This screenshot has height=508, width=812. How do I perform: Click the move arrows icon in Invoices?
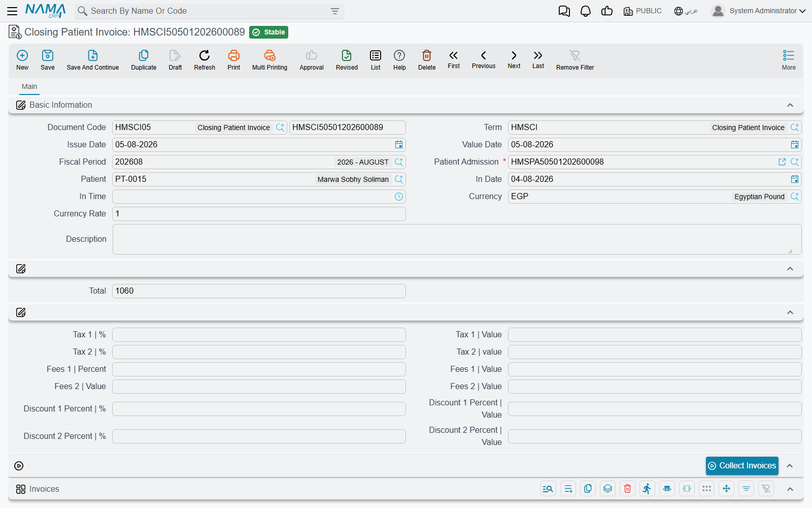click(x=726, y=489)
